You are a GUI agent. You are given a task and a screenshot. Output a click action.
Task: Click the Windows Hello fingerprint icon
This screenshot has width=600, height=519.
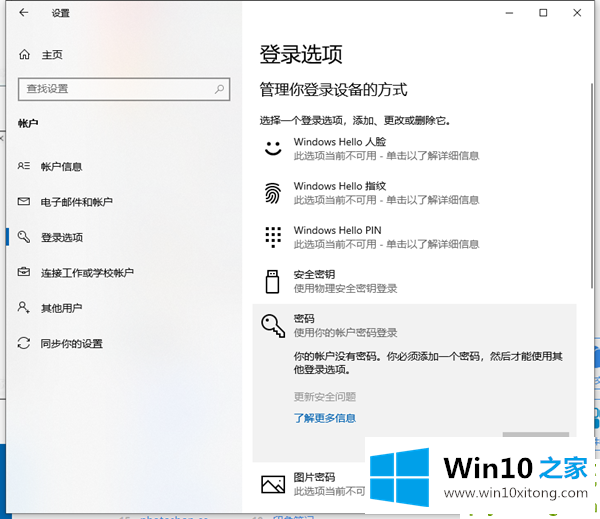click(x=273, y=193)
